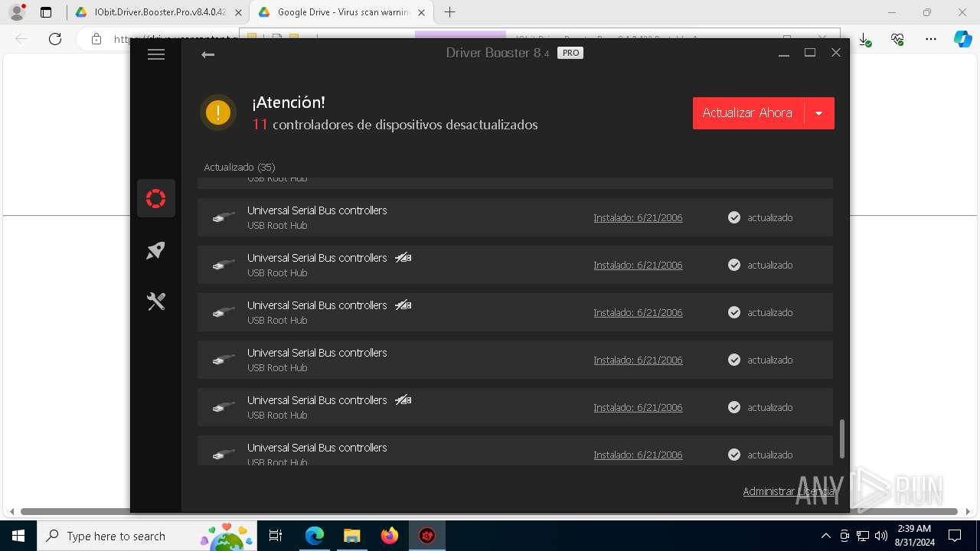
Task: Open Edge browser essentials heart icon
Action: 897,39
